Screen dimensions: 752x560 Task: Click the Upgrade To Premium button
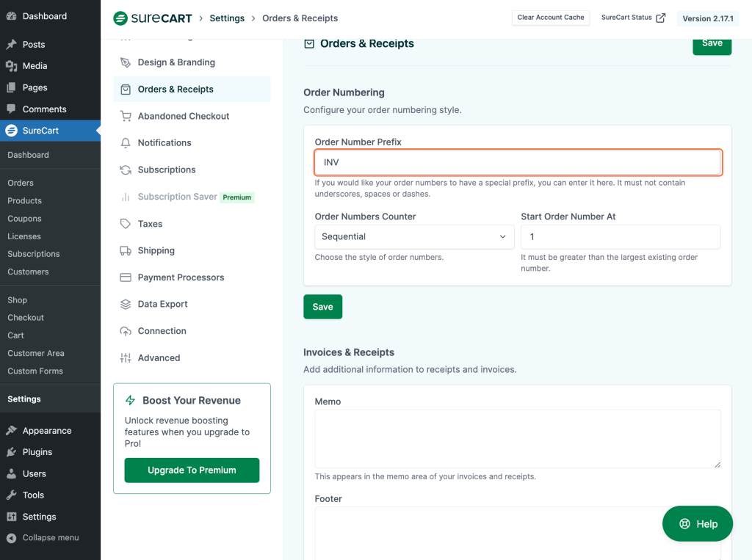pos(192,470)
